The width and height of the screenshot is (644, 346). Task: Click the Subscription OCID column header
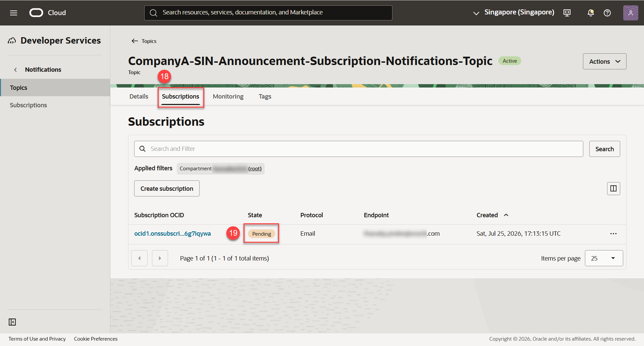(x=159, y=215)
